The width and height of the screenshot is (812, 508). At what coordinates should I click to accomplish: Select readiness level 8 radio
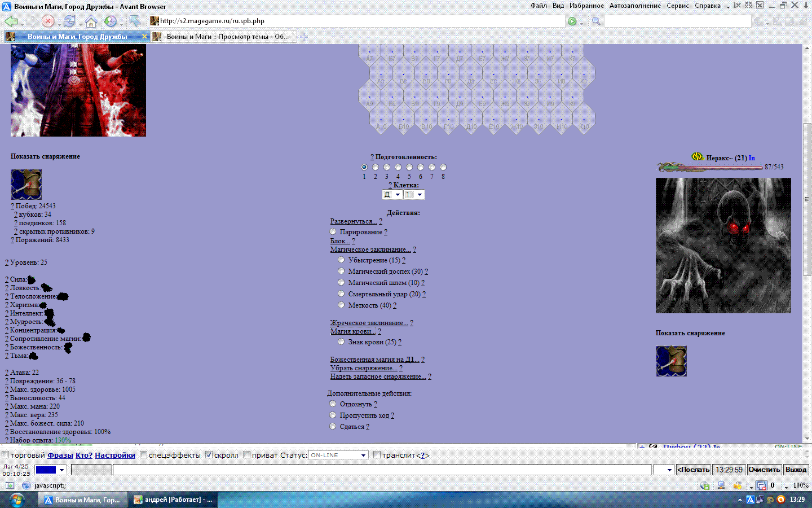[443, 167]
